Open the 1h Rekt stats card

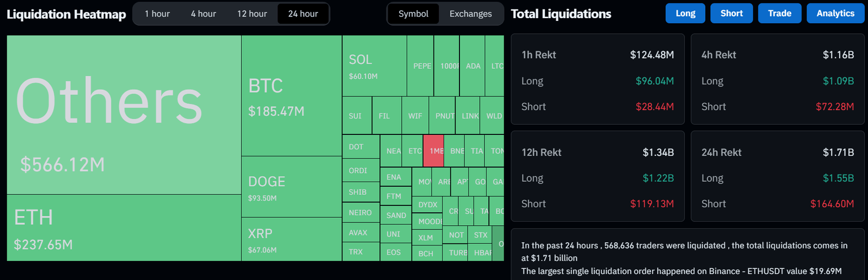(597, 79)
